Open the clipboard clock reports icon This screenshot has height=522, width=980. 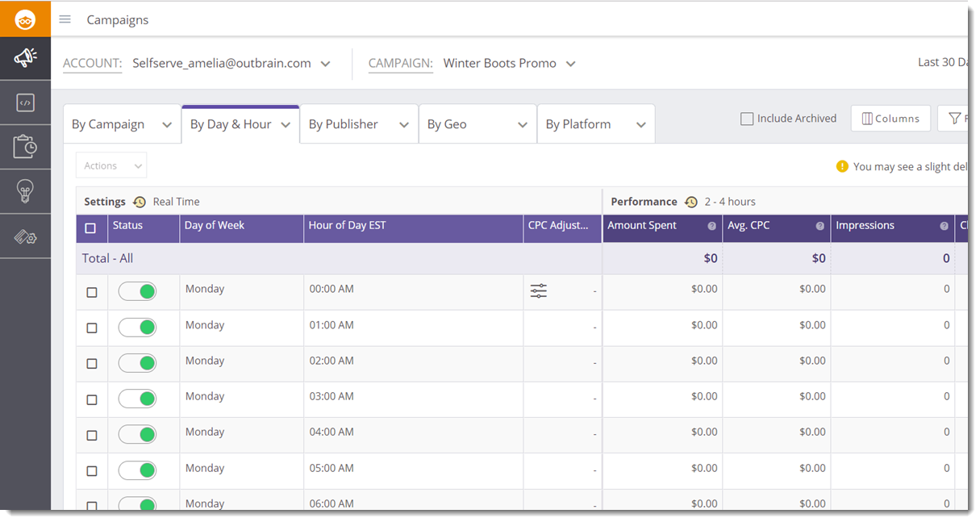point(25,147)
